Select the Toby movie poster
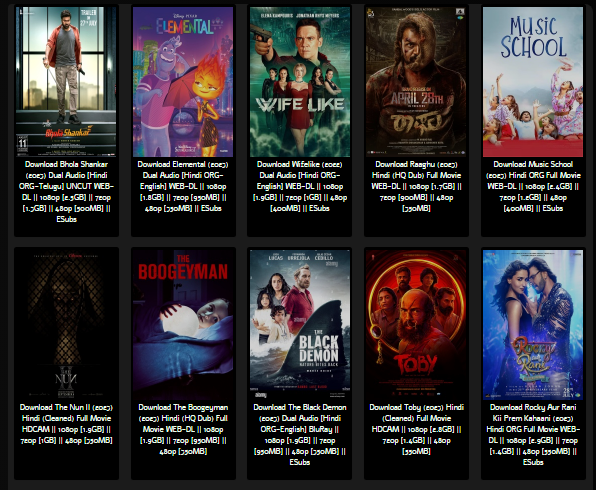This screenshot has height=490, width=596. [x=416, y=325]
